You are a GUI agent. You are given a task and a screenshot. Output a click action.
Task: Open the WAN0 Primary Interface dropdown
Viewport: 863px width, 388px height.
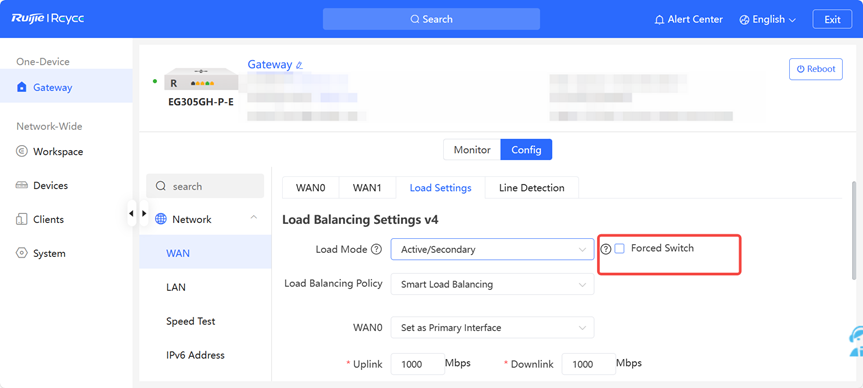point(493,327)
